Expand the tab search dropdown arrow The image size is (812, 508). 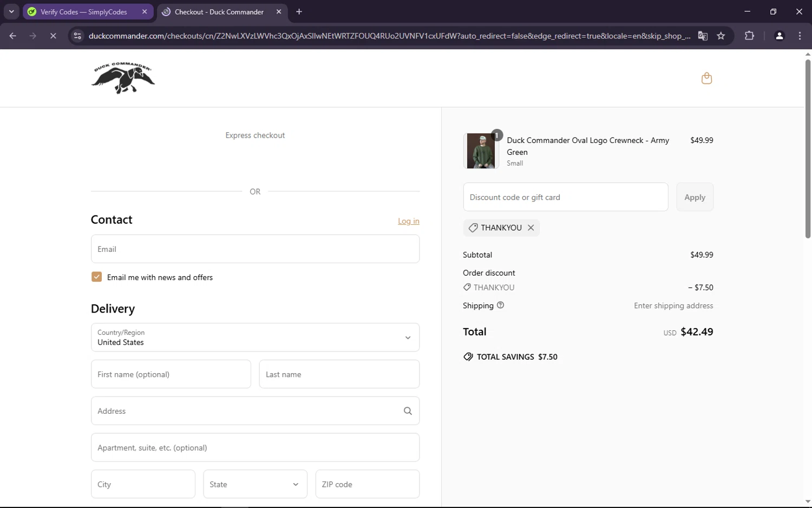11,11
